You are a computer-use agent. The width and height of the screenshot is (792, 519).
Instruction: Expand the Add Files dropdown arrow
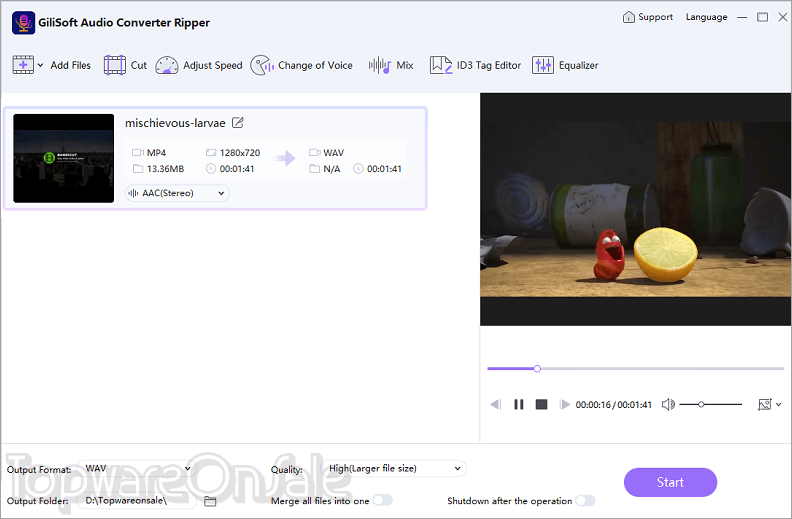[40, 65]
